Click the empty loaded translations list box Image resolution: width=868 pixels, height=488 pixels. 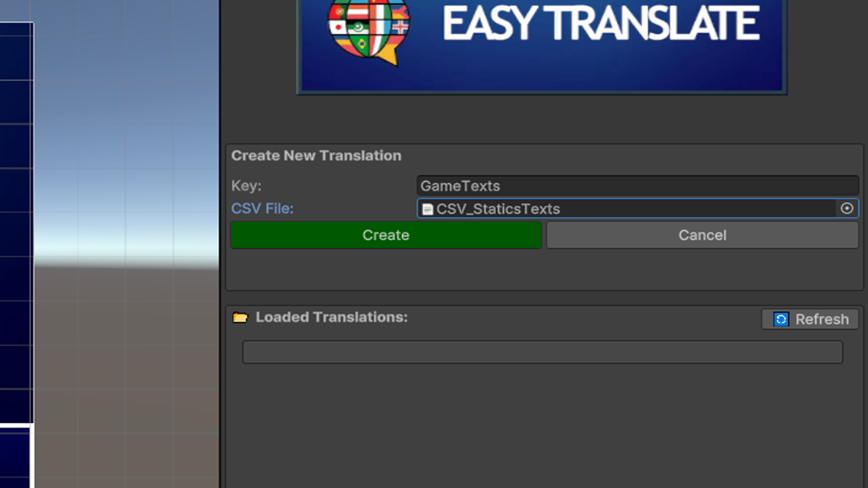542,352
